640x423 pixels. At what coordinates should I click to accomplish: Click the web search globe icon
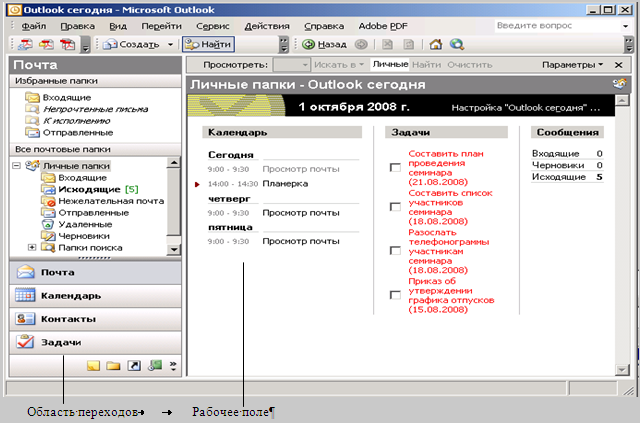[x=457, y=44]
